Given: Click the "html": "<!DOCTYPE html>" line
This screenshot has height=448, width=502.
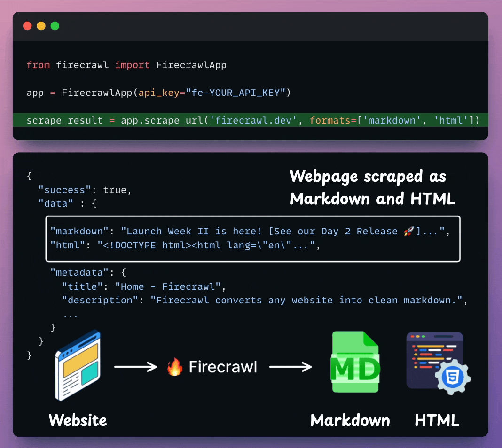Looking at the screenshot, I should click(185, 245).
